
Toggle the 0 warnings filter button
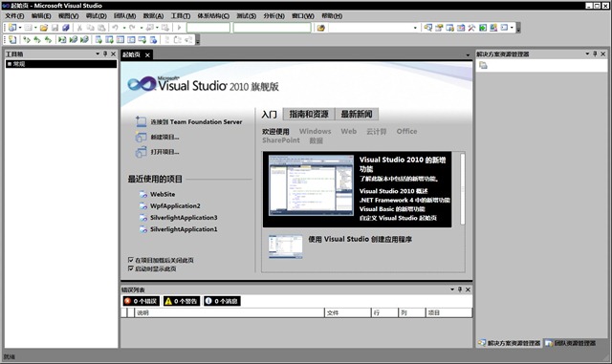pyautogui.click(x=182, y=301)
